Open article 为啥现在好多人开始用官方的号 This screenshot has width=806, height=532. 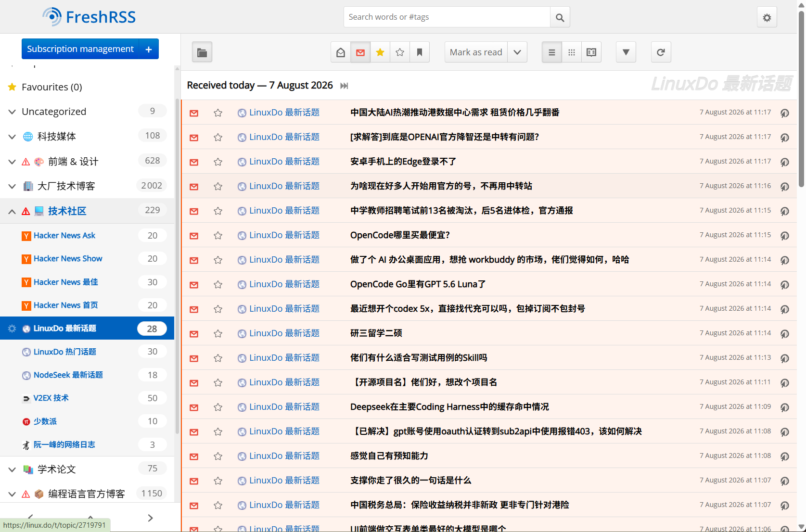(x=441, y=186)
